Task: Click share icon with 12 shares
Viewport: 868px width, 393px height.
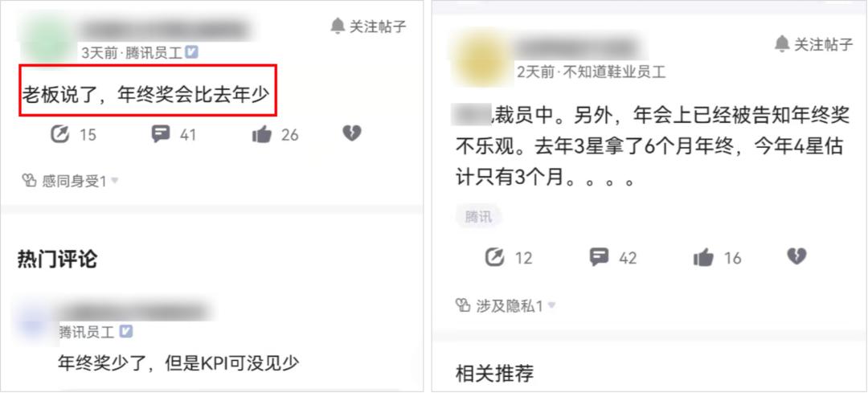Action: pyautogui.click(x=494, y=257)
